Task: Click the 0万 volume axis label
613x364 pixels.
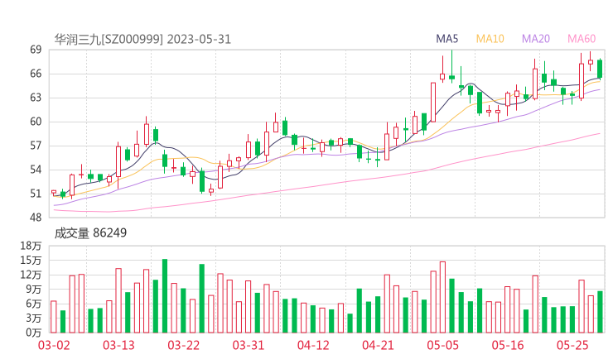Action: (34, 333)
